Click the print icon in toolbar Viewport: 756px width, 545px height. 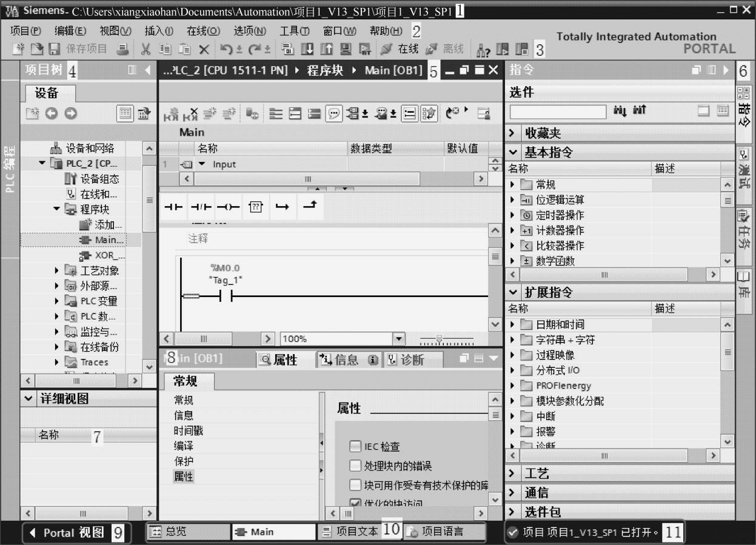123,49
